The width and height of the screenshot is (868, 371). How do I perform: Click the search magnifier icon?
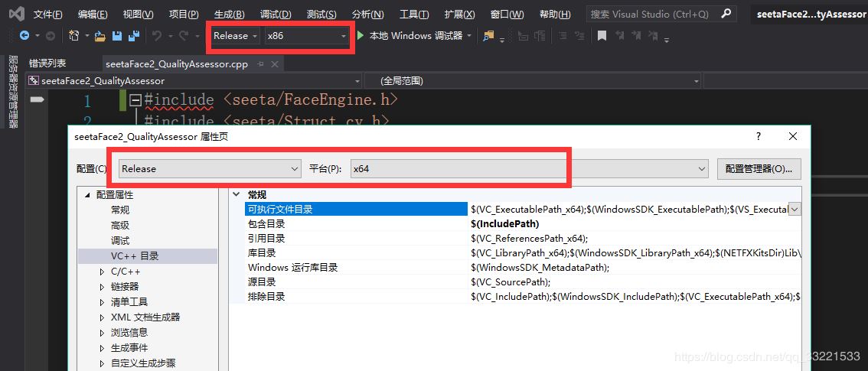pyautogui.click(x=726, y=13)
